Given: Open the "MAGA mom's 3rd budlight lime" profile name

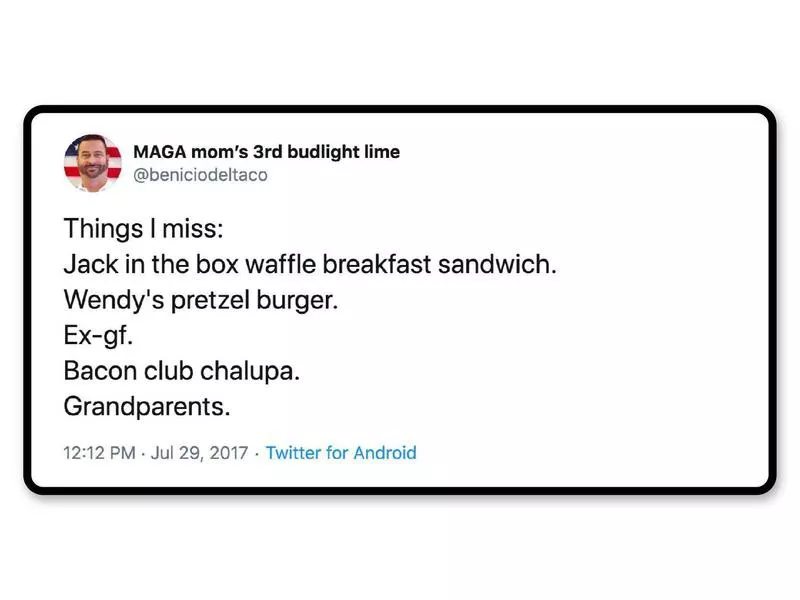Looking at the screenshot, I should (x=266, y=152).
